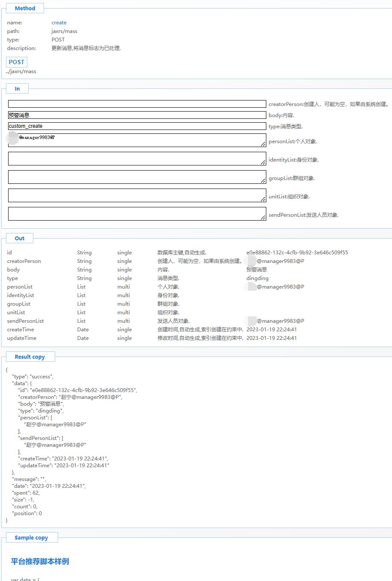392x581 pixels.
Task: Click the POST type value in Method section
Action: click(x=58, y=40)
